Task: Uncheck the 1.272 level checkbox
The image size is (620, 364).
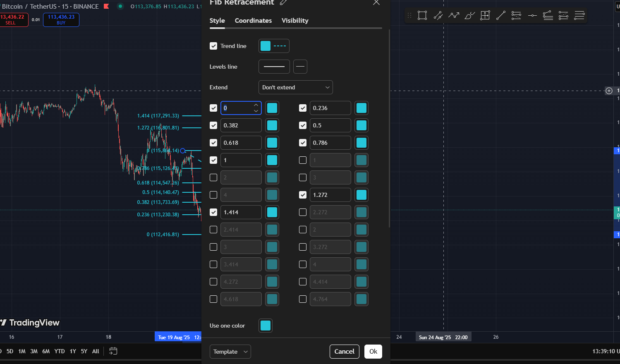Action: click(x=303, y=195)
